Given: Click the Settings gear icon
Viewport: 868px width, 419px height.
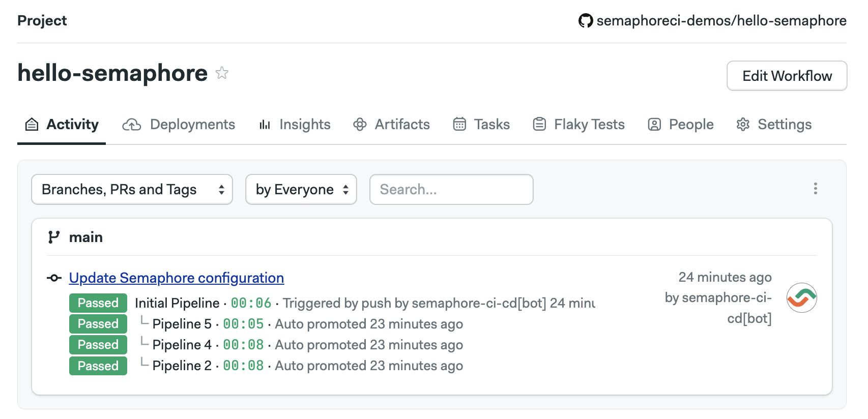Looking at the screenshot, I should tap(743, 125).
